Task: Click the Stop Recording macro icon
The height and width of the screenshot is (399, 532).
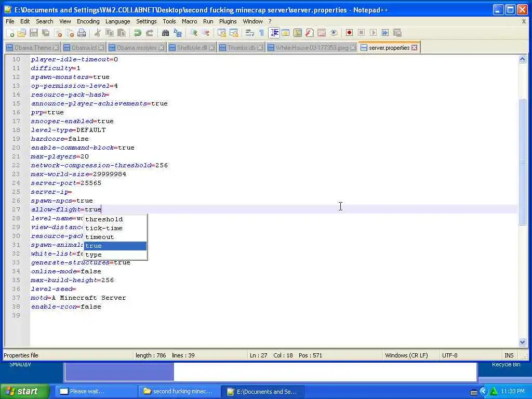Action: (362, 33)
